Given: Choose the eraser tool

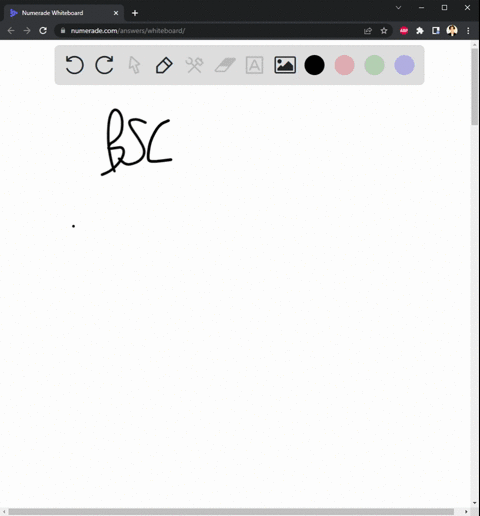Looking at the screenshot, I should tap(225, 65).
